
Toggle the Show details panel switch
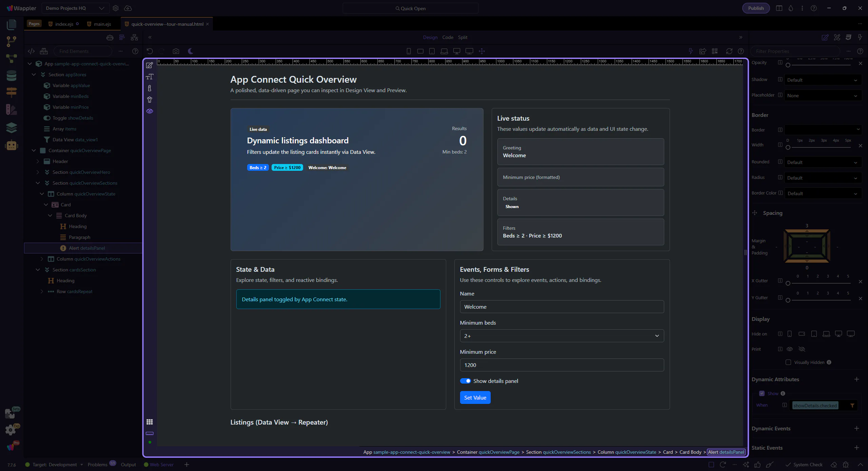coord(465,381)
